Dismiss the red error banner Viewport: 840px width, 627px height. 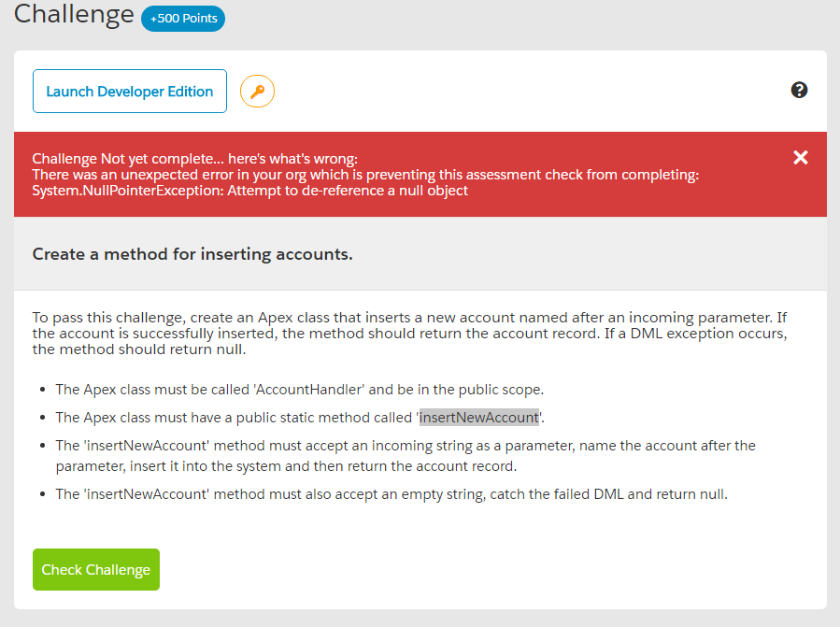(800, 157)
